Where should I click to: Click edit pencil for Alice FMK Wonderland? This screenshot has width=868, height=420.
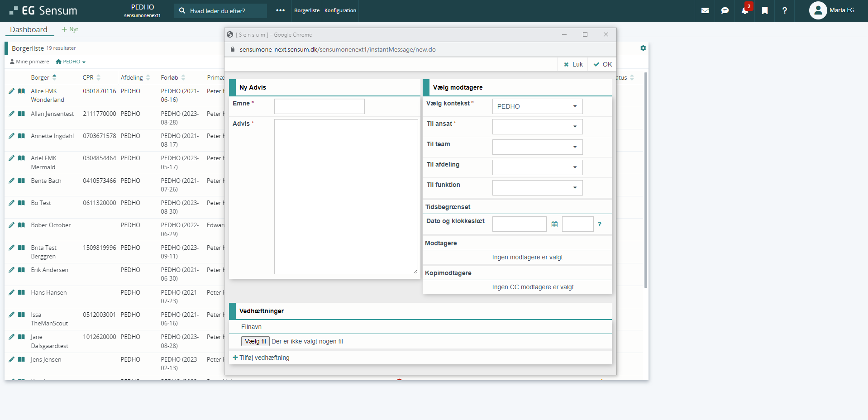(11, 91)
